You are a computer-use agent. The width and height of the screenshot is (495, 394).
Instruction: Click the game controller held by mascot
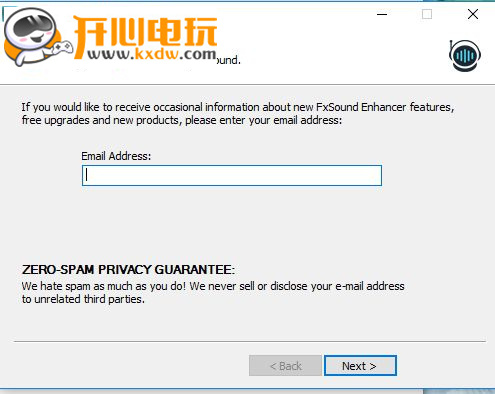63,47
